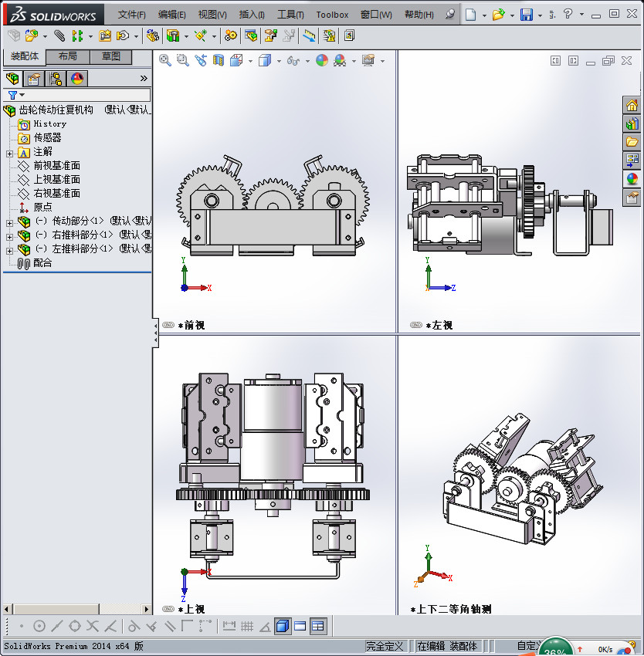This screenshot has width=644, height=656.
Task: Click the Section View icon
Action: coord(219,61)
